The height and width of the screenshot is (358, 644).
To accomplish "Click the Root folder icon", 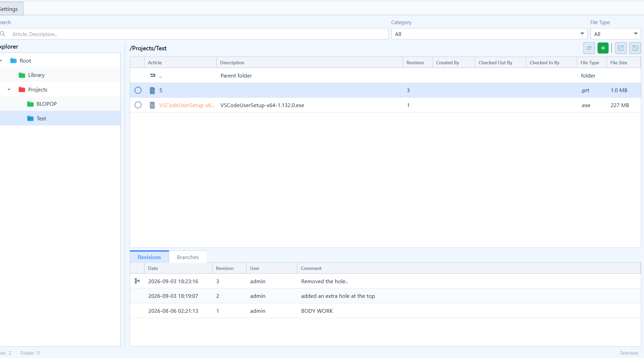I will pyautogui.click(x=14, y=61).
